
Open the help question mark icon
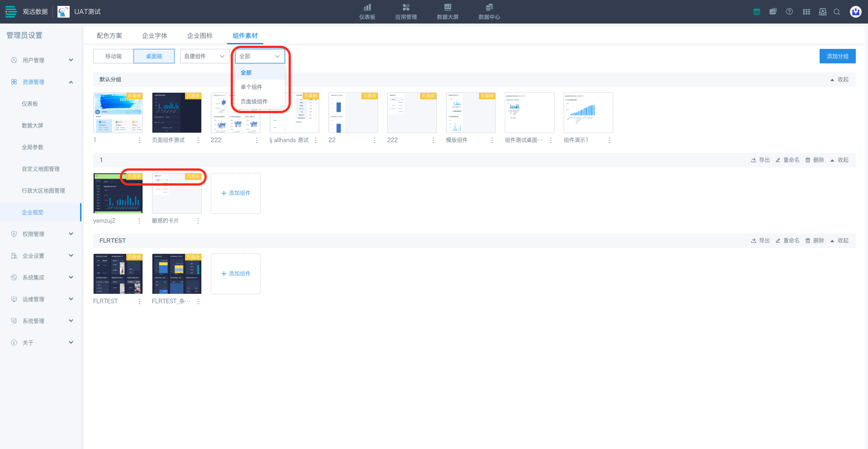coord(789,12)
